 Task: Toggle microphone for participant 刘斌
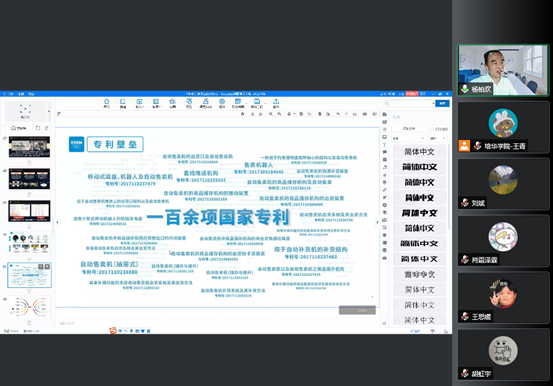(465, 203)
